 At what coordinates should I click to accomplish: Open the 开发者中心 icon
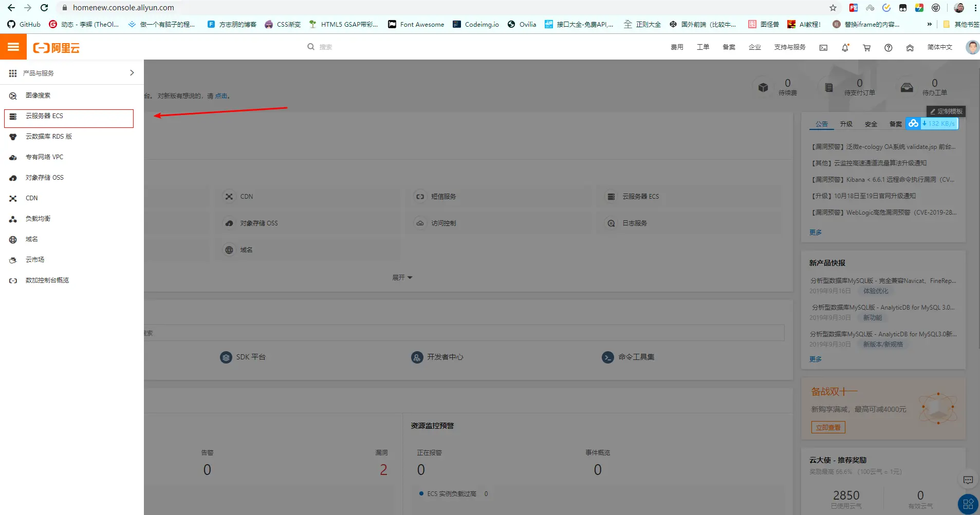click(x=417, y=357)
